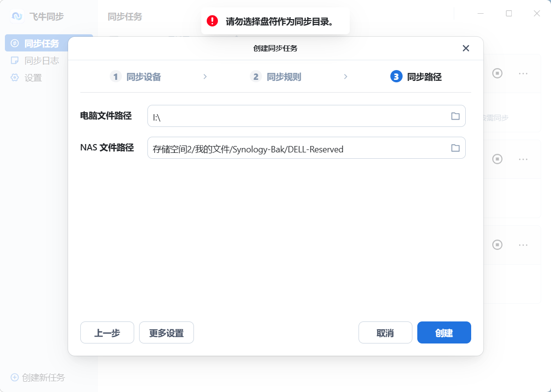Click the 创建新任务 link at bottom
Viewport: 551px width, 392px height.
coord(38,377)
